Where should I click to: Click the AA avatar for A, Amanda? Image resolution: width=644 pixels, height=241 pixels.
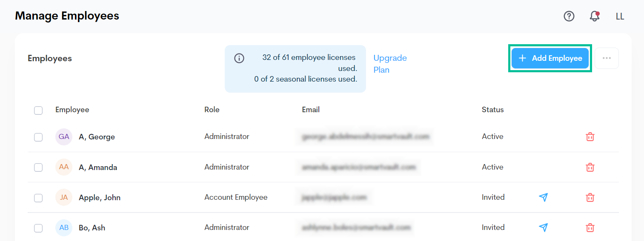click(64, 167)
